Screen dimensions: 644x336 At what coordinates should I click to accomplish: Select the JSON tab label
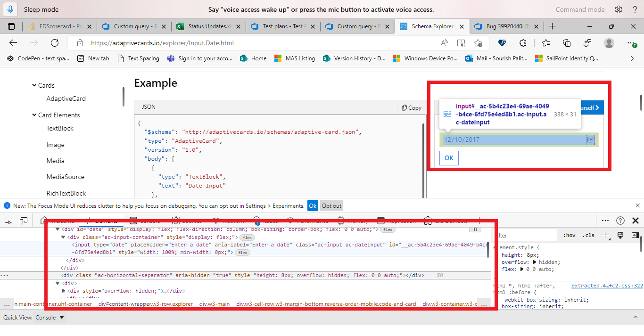point(149,107)
